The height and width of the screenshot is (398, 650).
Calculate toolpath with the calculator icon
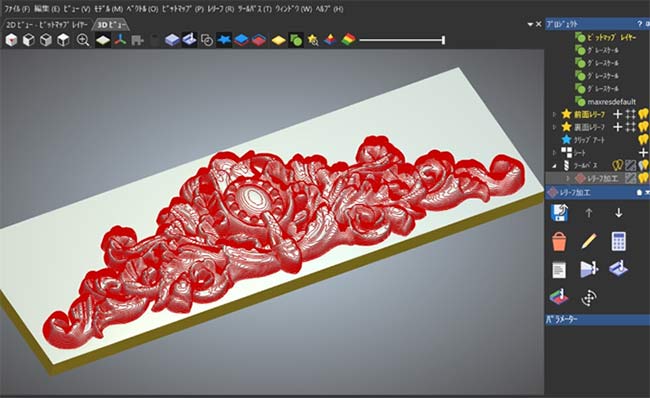618,241
